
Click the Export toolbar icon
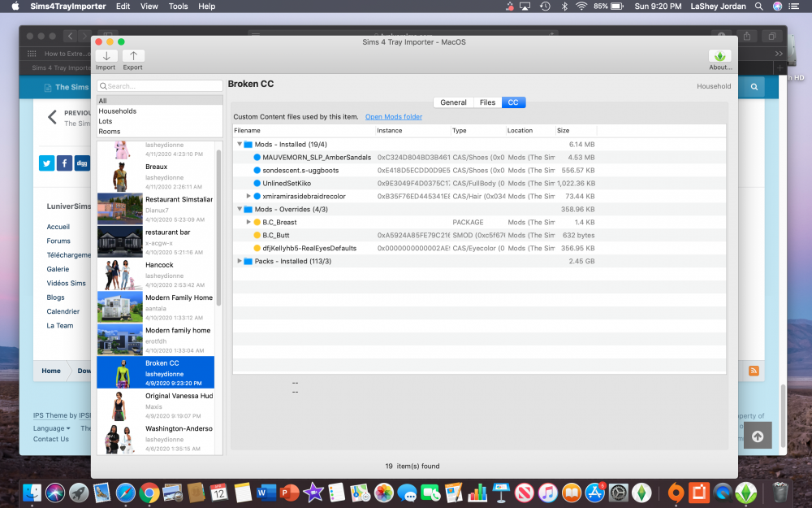pyautogui.click(x=133, y=56)
